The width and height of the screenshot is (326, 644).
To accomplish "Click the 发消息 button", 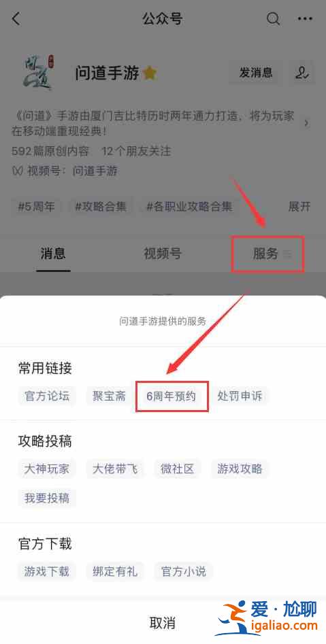I will pyautogui.click(x=256, y=73).
